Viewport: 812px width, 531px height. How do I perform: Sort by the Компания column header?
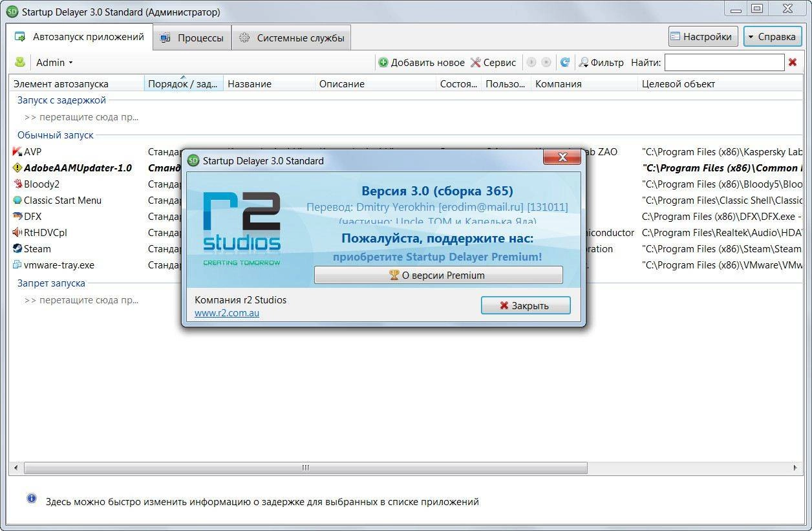coord(584,83)
